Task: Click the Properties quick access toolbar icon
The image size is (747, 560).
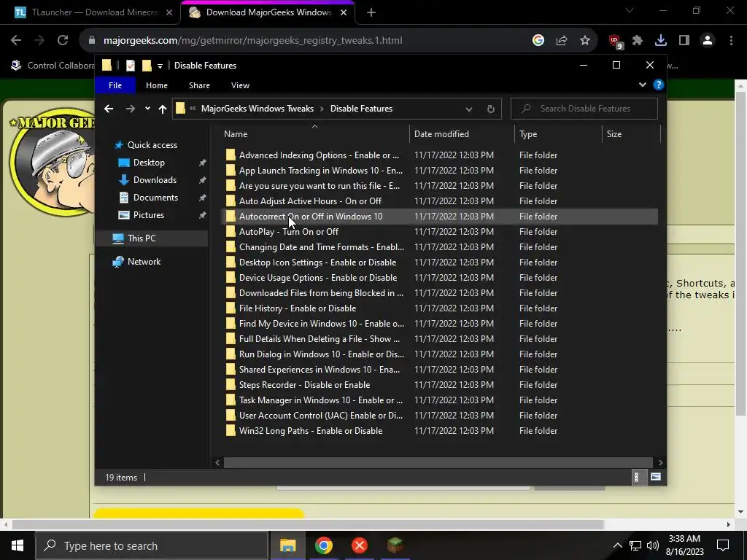Action: pyautogui.click(x=130, y=66)
